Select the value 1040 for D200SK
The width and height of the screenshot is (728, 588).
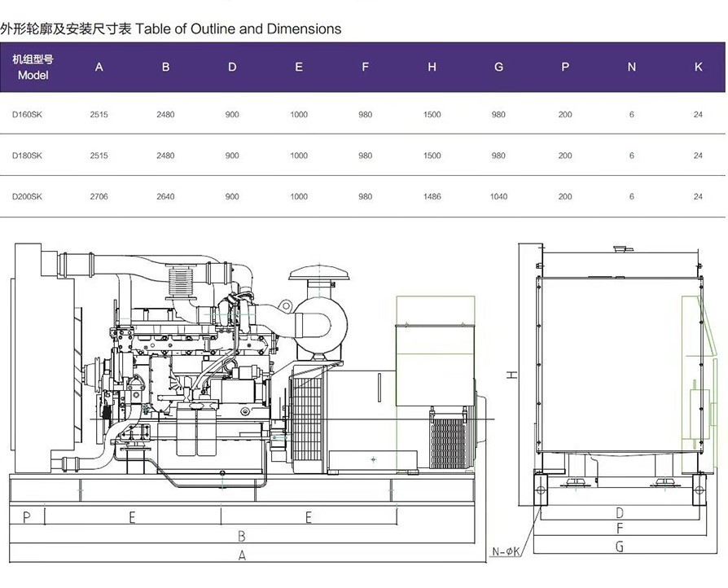pyautogui.click(x=498, y=196)
